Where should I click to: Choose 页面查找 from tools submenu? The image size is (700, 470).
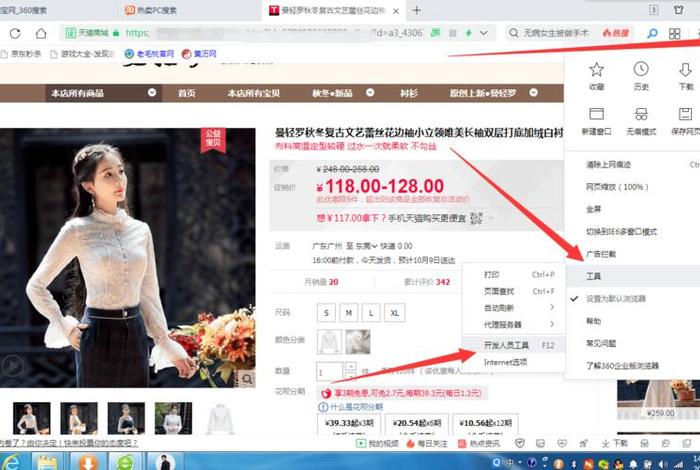coord(514,291)
